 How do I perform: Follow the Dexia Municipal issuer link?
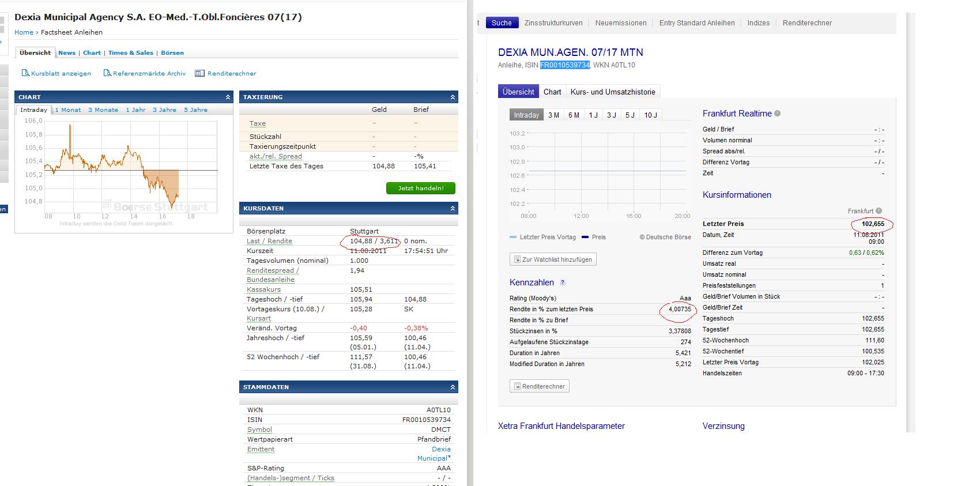tap(434, 454)
